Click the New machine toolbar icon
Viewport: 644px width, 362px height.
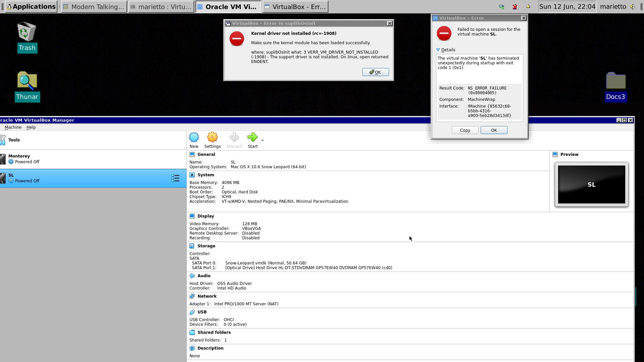click(194, 139)
